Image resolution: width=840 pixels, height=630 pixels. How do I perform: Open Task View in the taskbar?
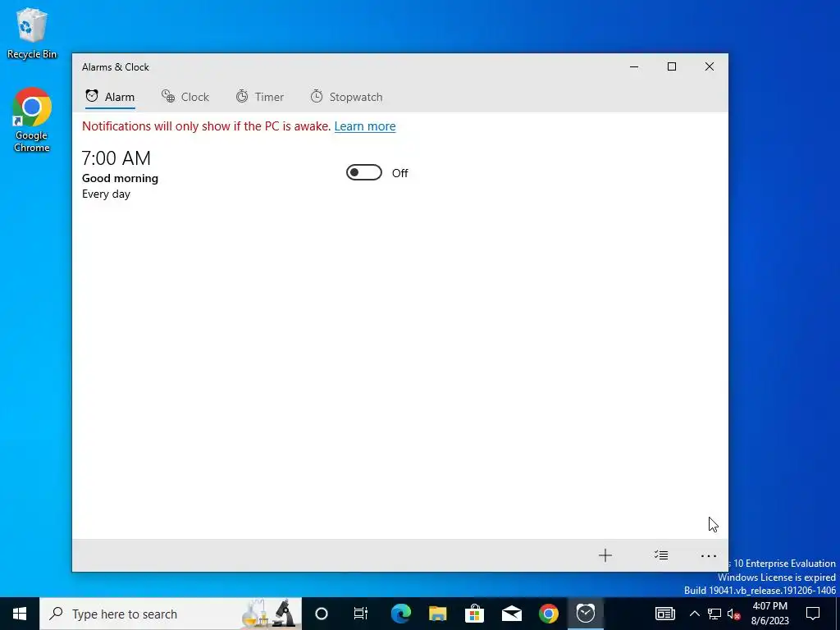(x=361, y=614)
